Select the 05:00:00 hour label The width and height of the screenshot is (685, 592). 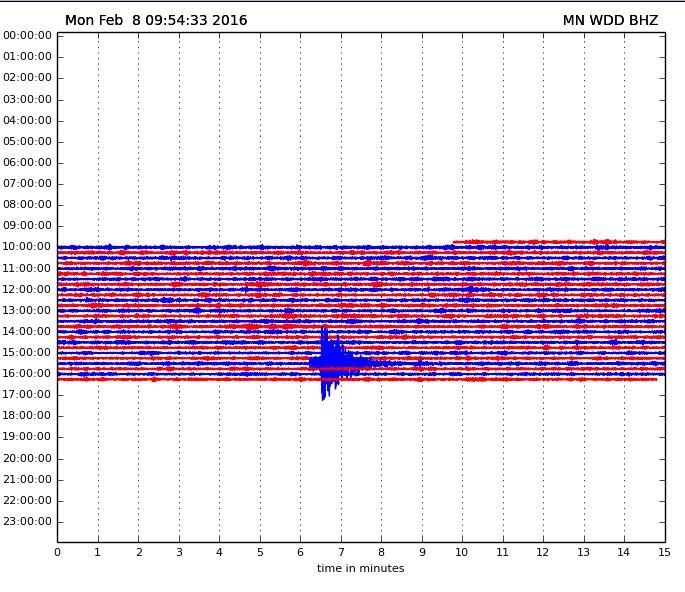[x=27, y=141]
